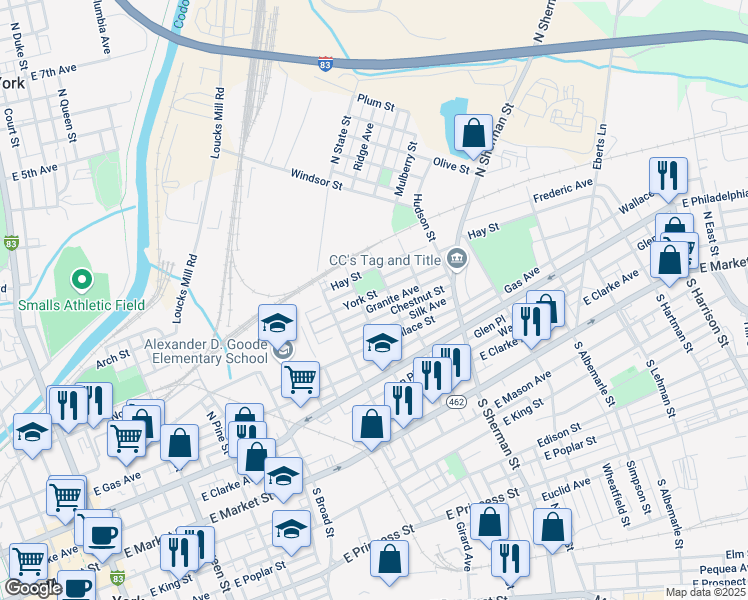Screen dimensions: 748x600
Task: Click the Eberts Ln street label
Action: coord(600,147)
